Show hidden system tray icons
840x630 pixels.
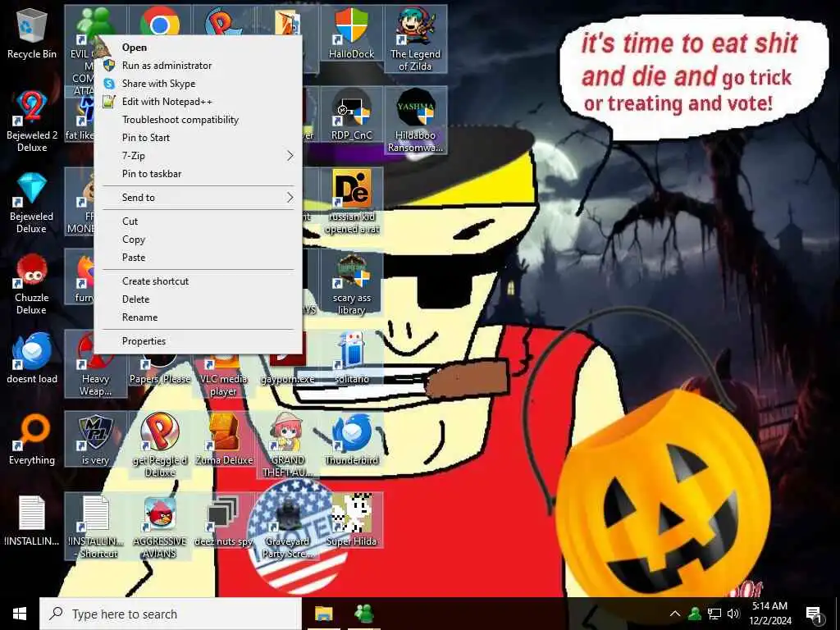point(675,614)
